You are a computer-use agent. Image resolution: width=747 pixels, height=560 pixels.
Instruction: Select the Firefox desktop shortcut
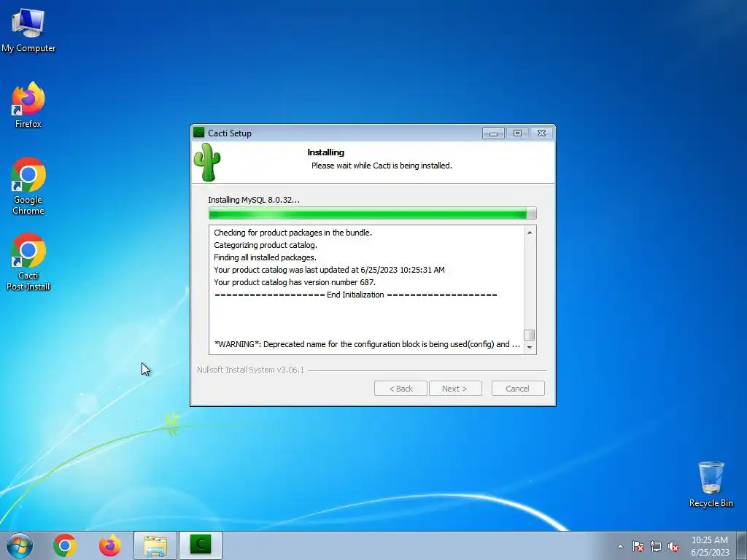[28, 105]
